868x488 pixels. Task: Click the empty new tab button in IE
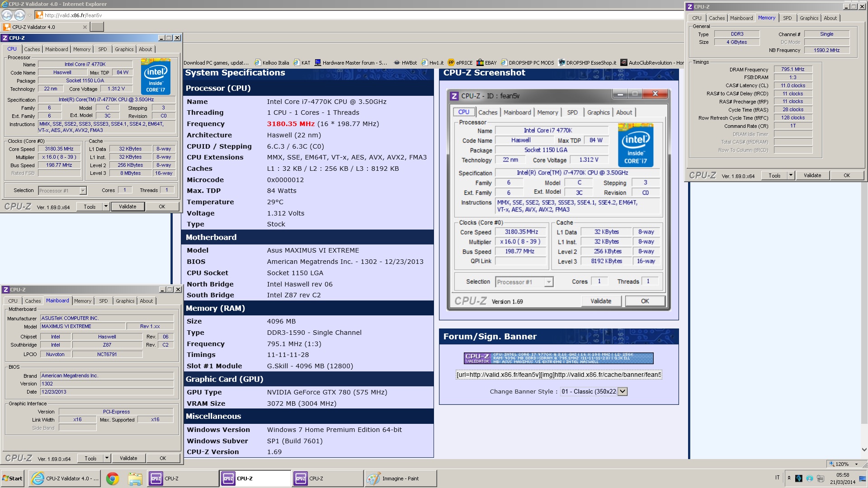coord(97,27)
